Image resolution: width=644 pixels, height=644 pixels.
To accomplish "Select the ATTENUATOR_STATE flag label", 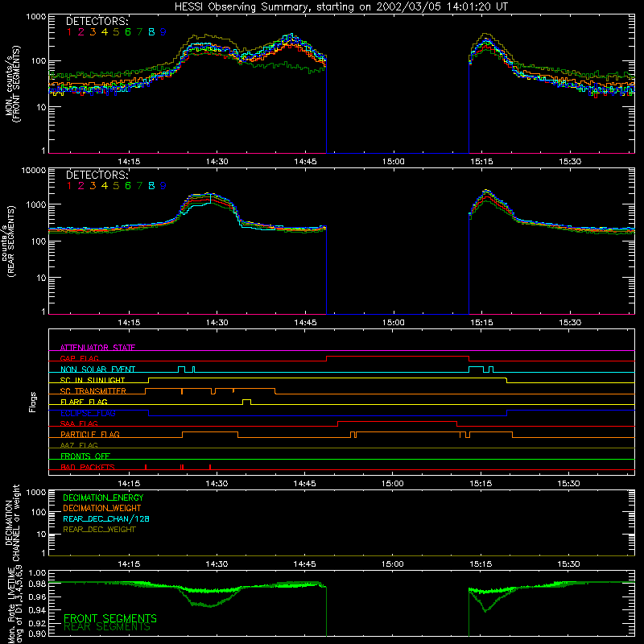I will pyautogui.click(x=97, y=348).
